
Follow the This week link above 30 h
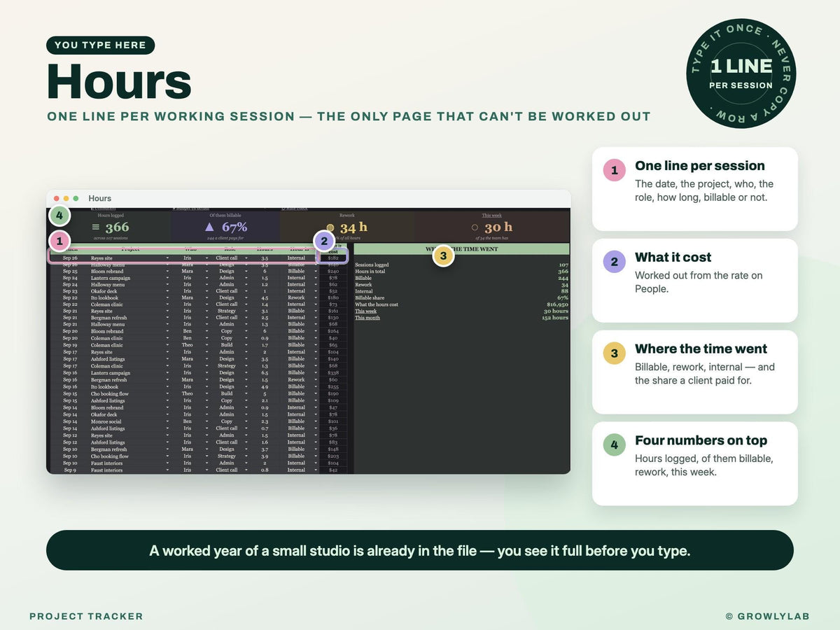491,216
